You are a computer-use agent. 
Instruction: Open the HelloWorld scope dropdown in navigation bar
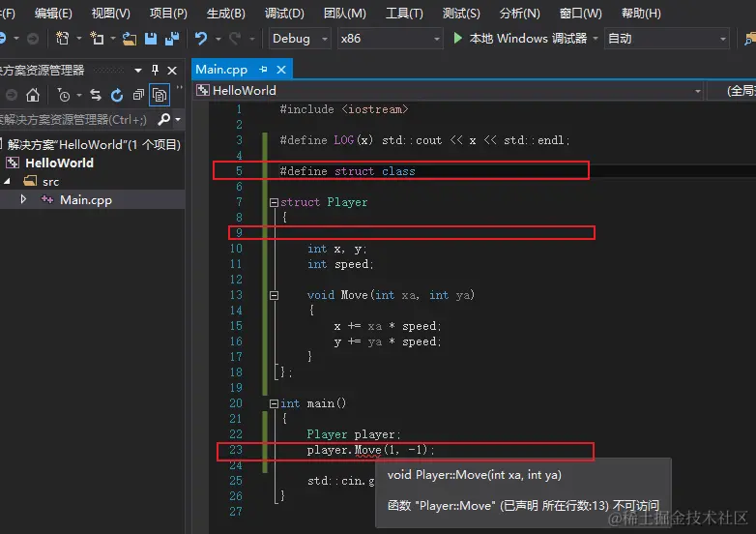tap(697, 91)
